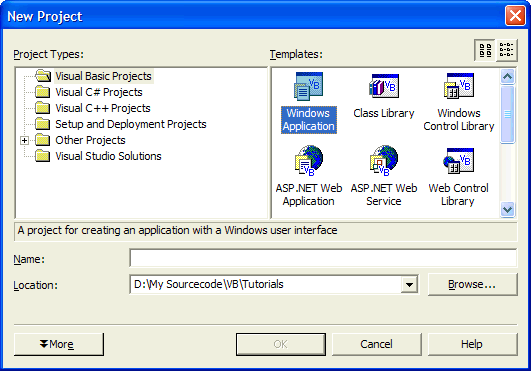
Task: Click the Setup and Deployment Projects folder icon
Action: click(43, 124)
